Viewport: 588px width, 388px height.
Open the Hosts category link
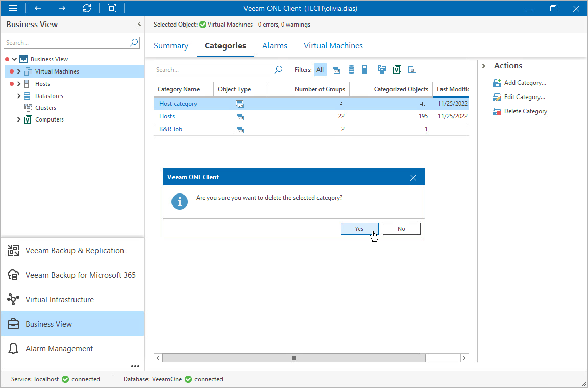(x=167, y=116)
